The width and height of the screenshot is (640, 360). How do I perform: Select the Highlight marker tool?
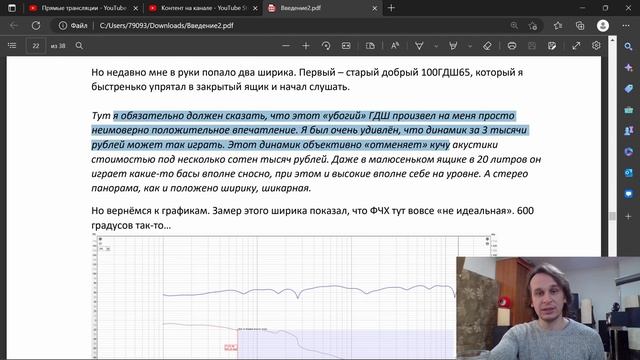coord(453,46)
